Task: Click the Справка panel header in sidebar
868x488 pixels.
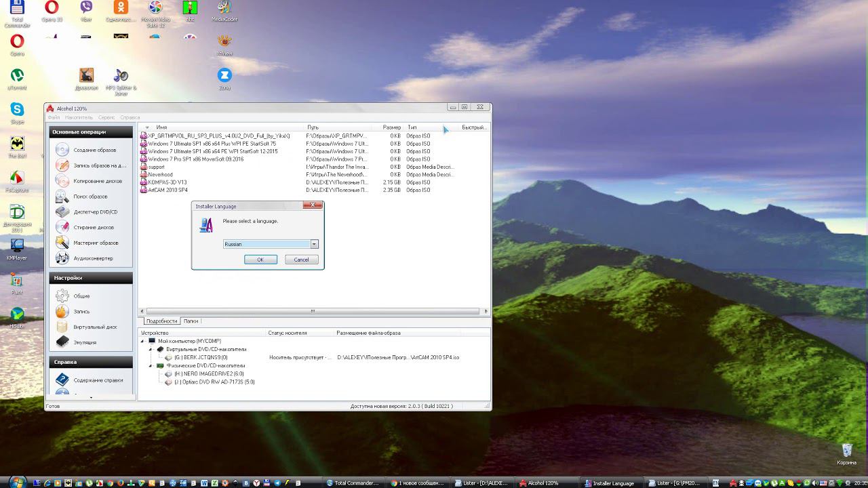Action: point(91,362)
